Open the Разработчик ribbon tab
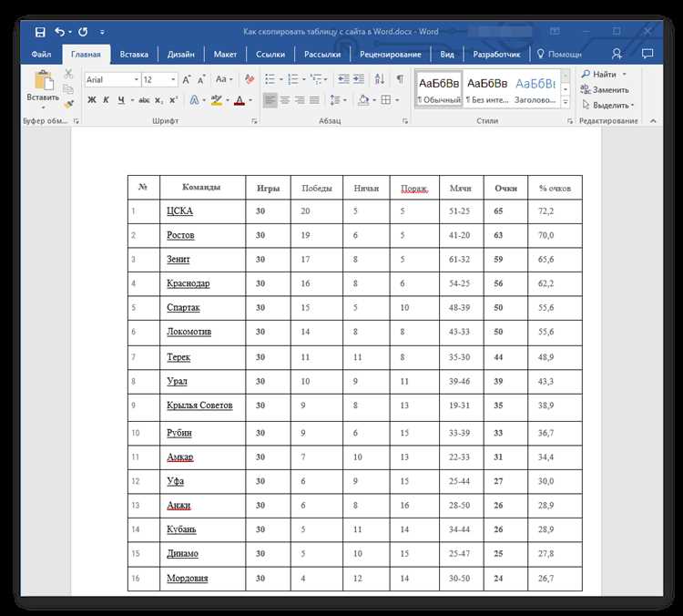The height and width of the screenshot is (616, 683). point(496,55)
